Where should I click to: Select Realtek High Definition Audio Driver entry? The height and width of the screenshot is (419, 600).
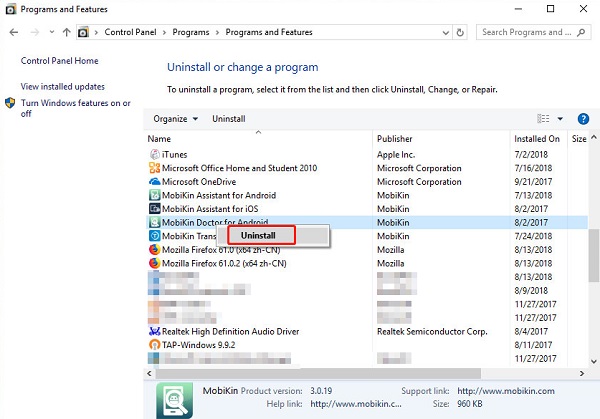coord(230,331)
